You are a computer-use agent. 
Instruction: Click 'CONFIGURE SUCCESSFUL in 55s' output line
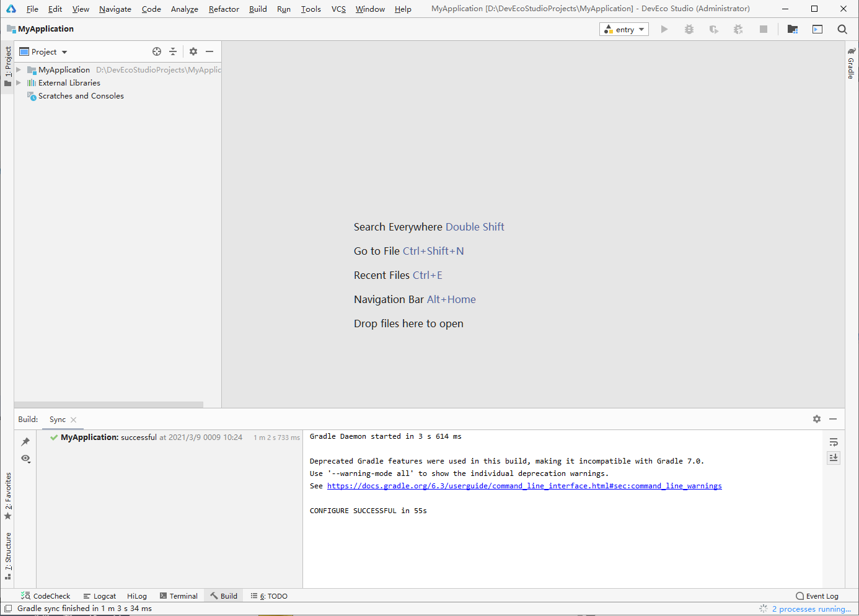[x=368, y=511]
